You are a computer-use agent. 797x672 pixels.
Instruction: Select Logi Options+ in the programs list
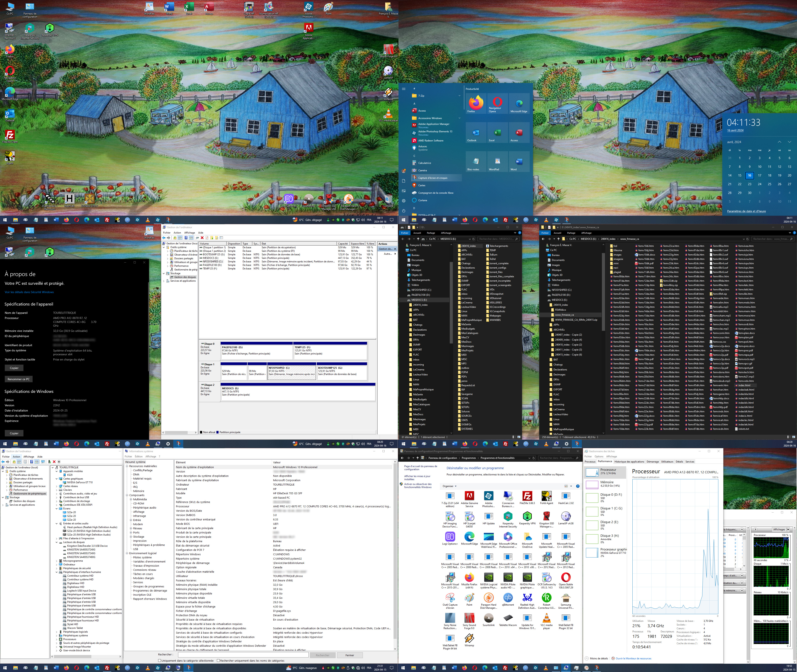tap(450, 539)
